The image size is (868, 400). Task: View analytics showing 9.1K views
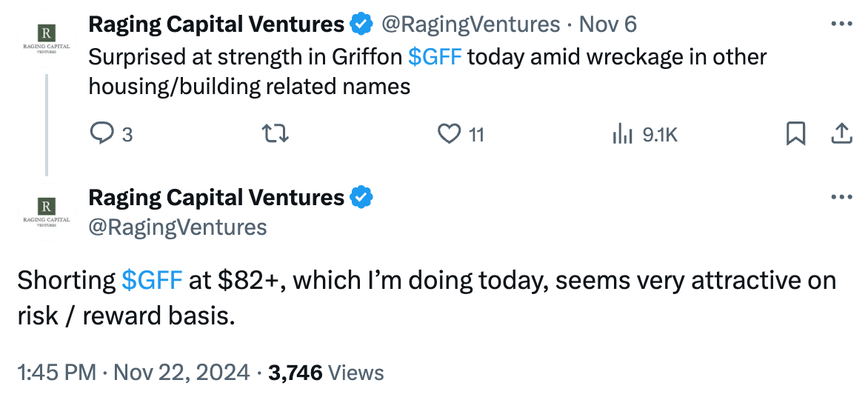(x=644, y=135)
